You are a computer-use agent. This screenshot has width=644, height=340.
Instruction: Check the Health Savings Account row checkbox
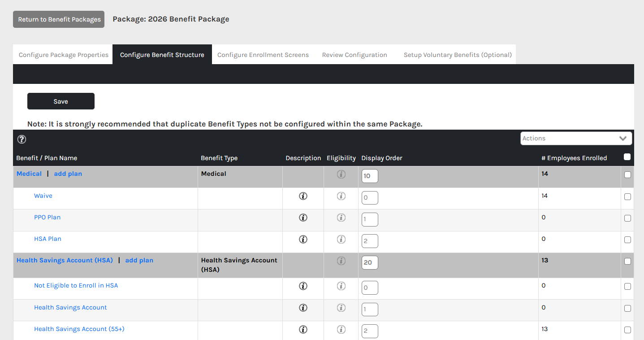click(627, 309)
